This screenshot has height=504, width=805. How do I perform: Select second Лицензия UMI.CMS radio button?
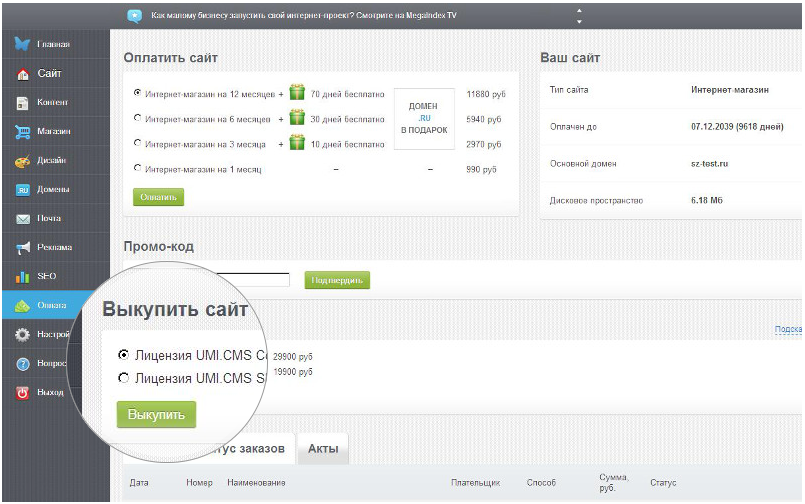[123, 378]
